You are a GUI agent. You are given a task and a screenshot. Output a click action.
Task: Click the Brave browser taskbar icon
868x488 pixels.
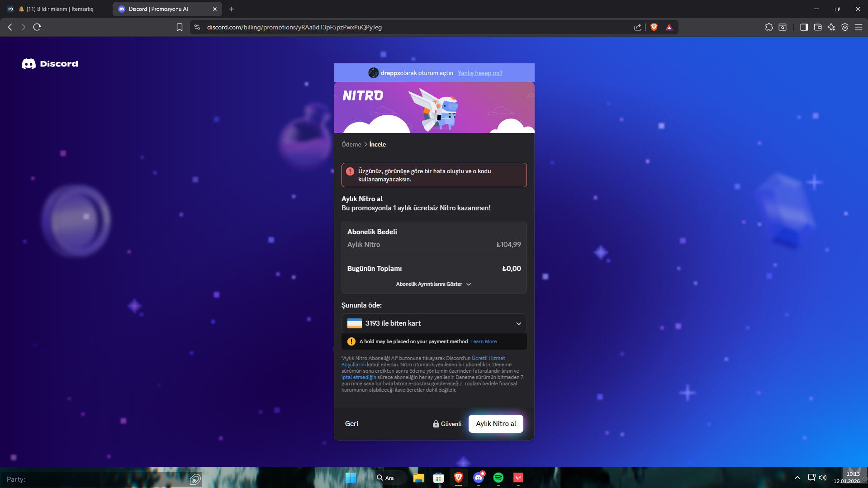459,478
